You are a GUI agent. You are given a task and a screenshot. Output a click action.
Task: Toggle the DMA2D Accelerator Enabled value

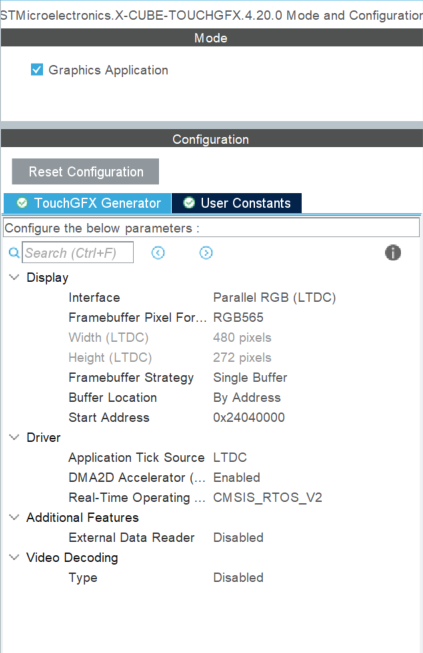(236, 477)
